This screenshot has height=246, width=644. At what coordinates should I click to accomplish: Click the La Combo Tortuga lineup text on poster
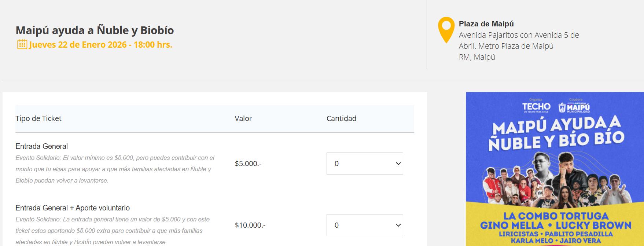tap(556, 216)
